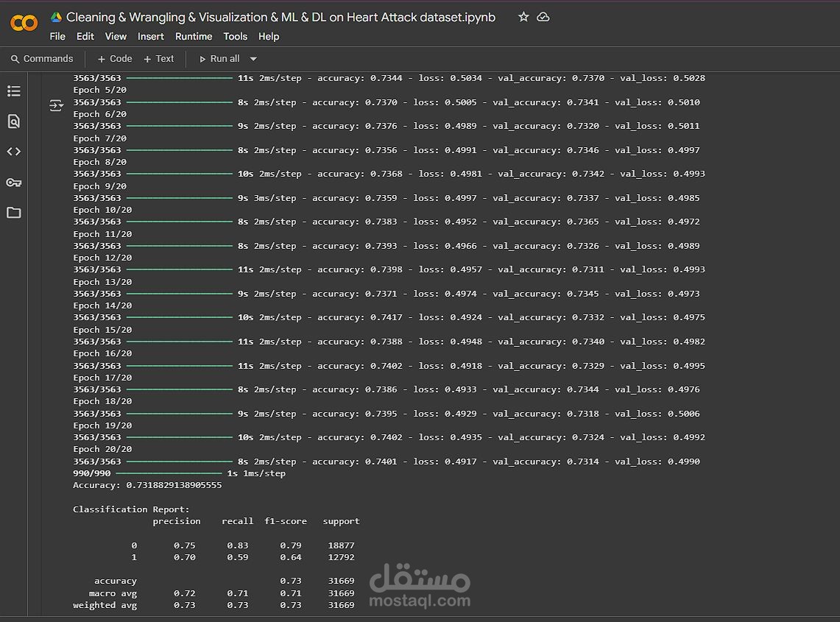This screenshot has width=840, height=622.
Task: Open the Colab logo home link
Action: pos(24,23)
